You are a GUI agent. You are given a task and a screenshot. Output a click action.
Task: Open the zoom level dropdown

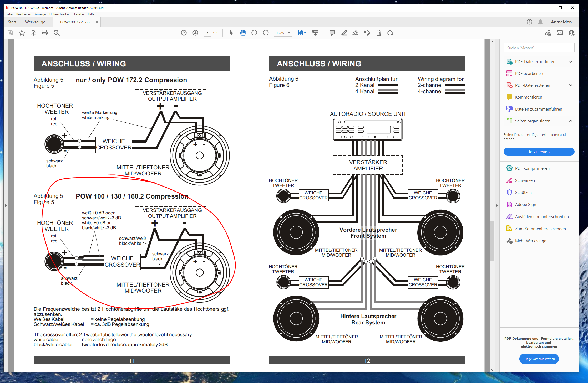coord(289,33)
